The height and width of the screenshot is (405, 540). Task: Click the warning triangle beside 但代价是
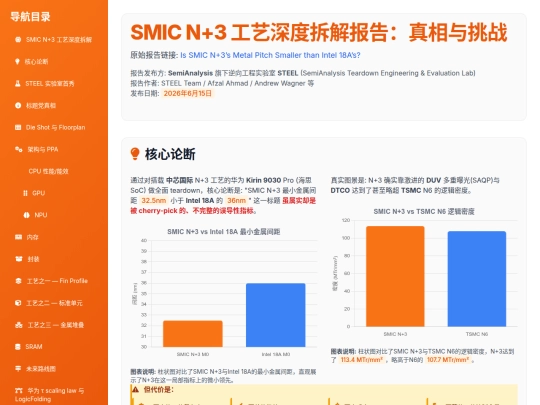[x=135, y=390]
